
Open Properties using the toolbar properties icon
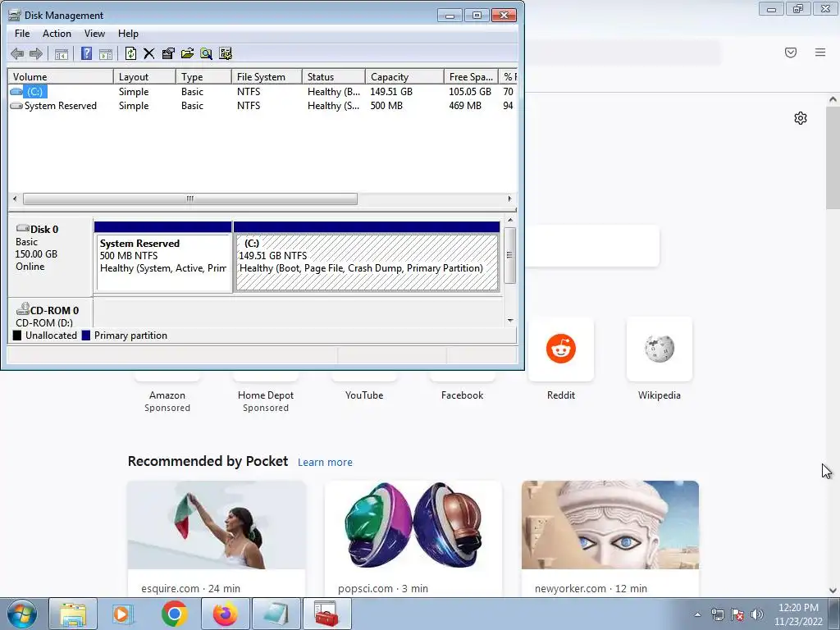[x=168, y=53]
